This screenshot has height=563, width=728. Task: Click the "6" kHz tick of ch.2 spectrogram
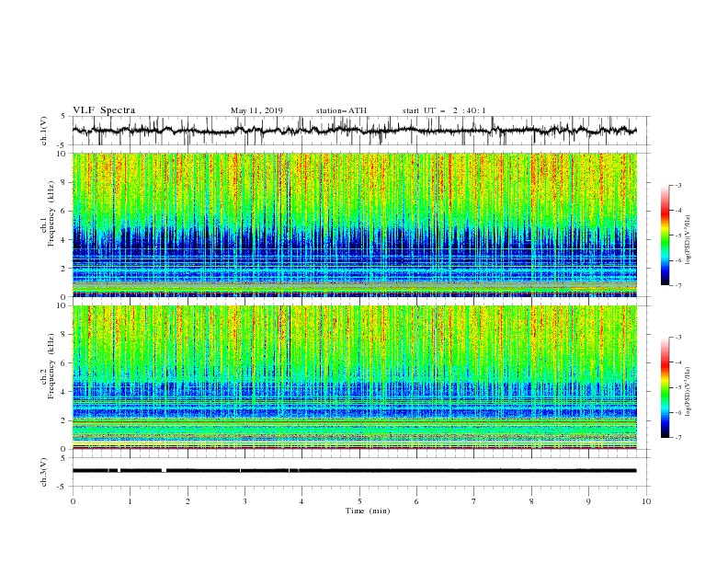[x=64, y=363]
